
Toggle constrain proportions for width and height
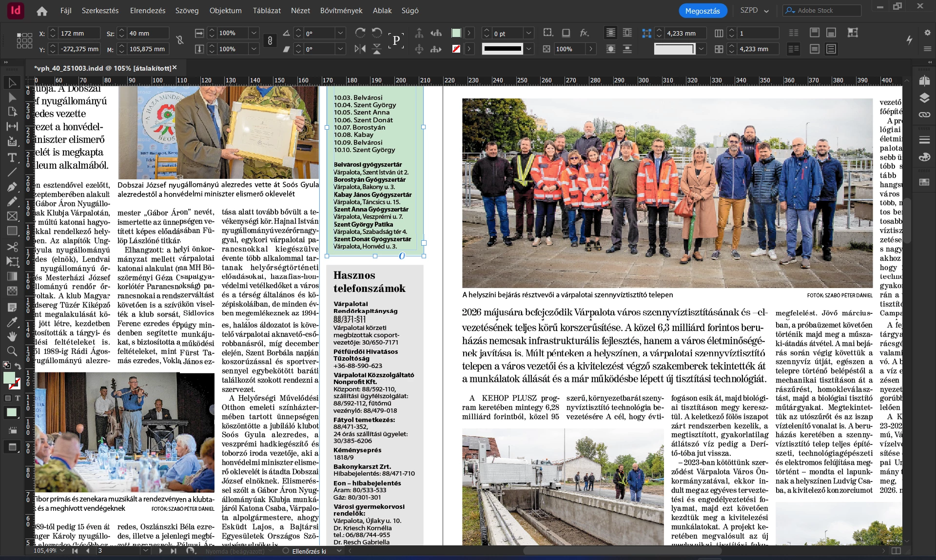tap(180, 40)
